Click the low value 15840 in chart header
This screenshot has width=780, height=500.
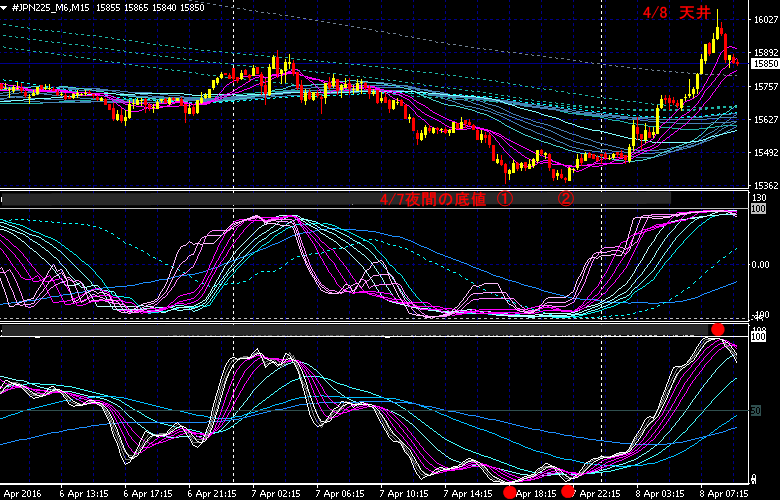(x=164, y=8)
